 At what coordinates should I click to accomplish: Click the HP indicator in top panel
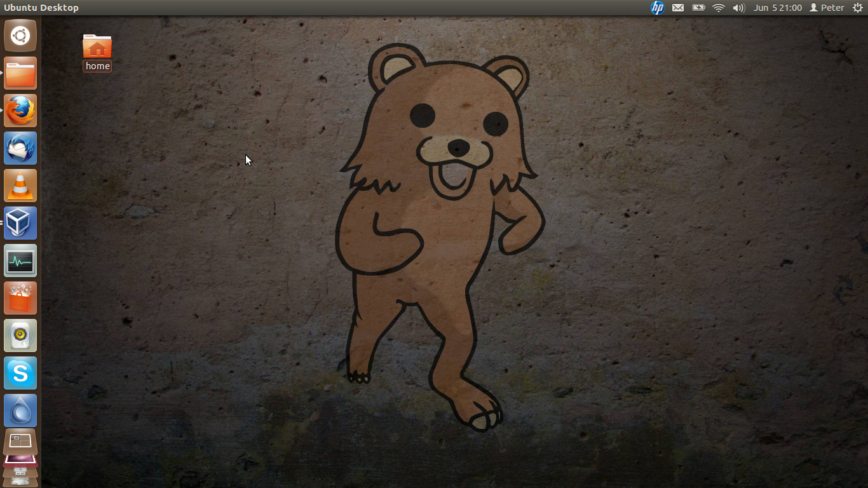pos(658,8)
